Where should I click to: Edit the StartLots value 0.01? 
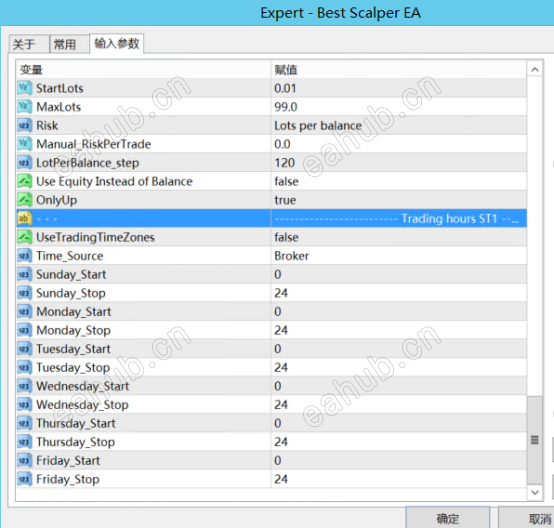point(285,88)
